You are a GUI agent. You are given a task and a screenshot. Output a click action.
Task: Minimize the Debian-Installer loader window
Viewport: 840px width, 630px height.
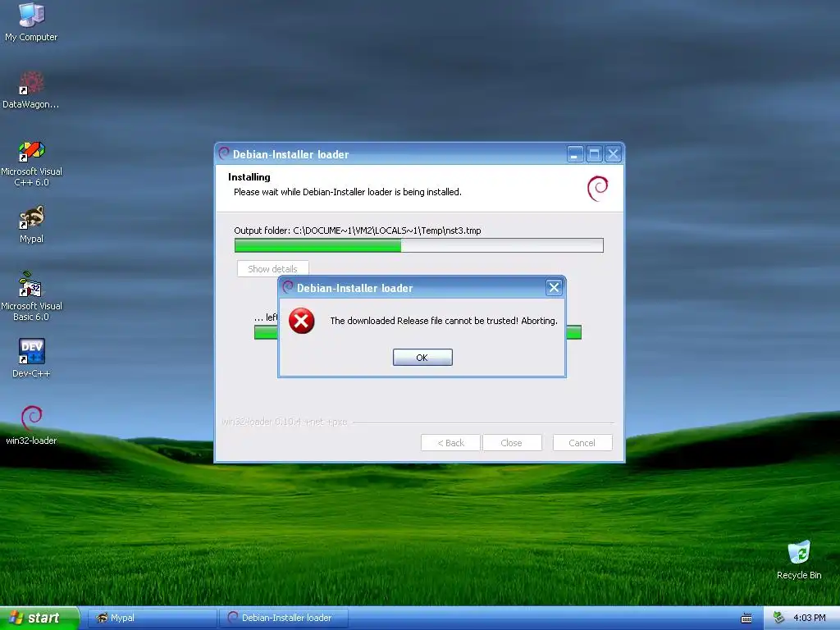click(x=574, y=154)
